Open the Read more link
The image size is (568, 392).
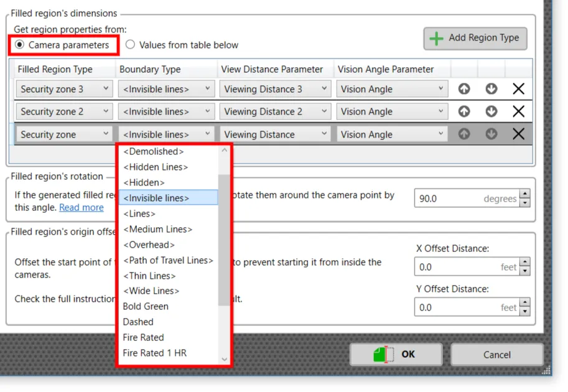(81, 207)
